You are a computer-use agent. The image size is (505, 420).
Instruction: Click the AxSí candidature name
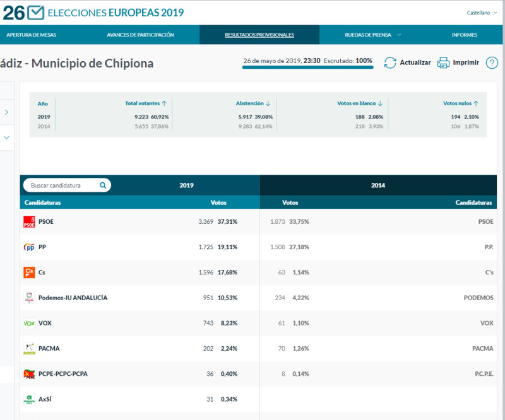45,399
